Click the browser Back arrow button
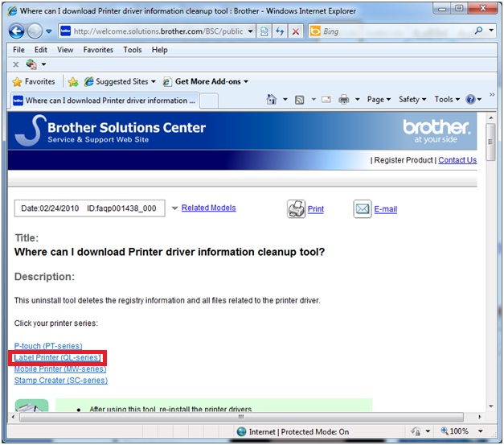504x445 pixels. click(x=17, y=31)
